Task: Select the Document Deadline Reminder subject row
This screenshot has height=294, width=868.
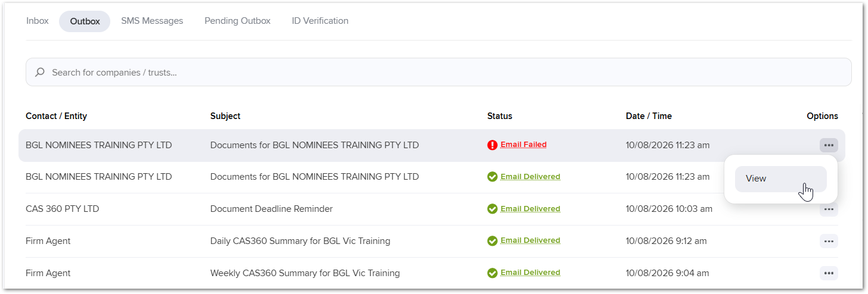Action: (432, 209)
